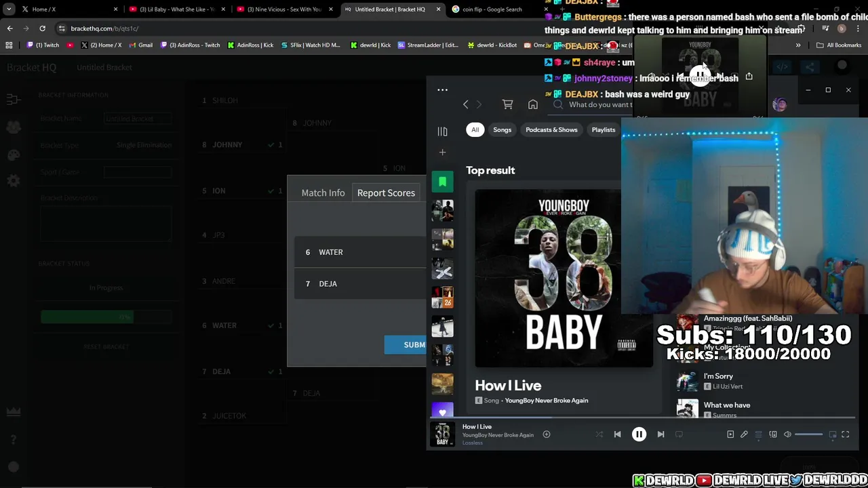Image resolution: width=868 pixels, height=488 pixels.
Task: Go to music app Home
Action: pyautogui.click(x=533, y=104)
